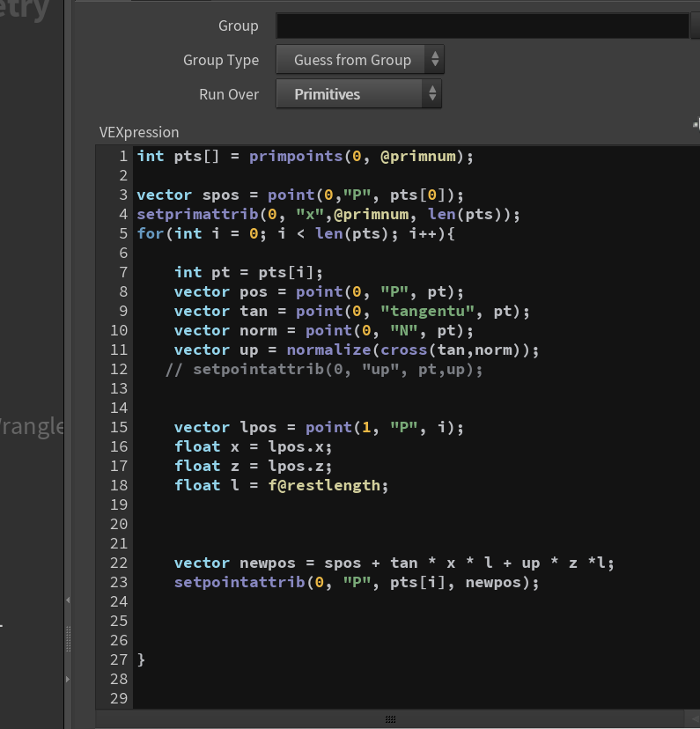Click the Group Type parameter label

coord(221,61)
